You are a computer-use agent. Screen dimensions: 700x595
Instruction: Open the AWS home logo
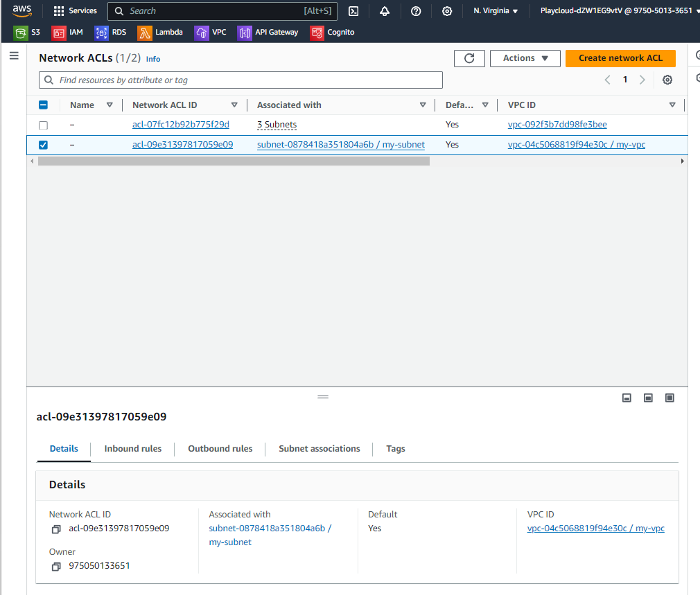pyautogui.click(x=22, y=10)
